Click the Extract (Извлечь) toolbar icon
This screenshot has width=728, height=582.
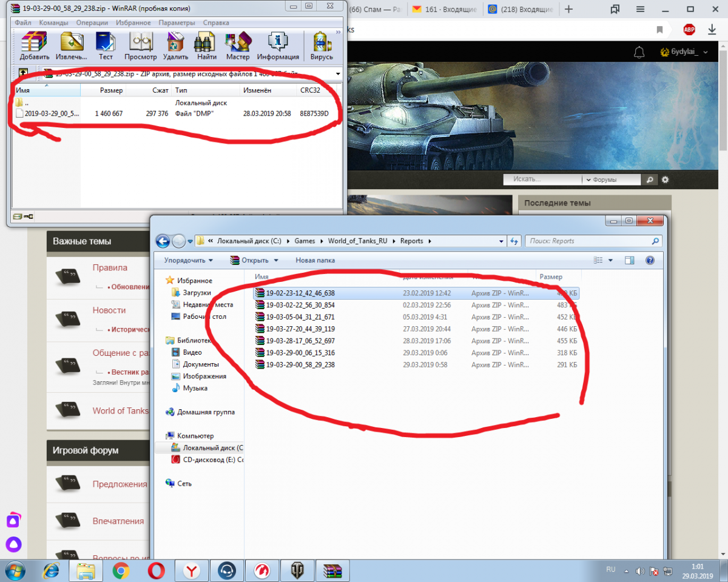click(71, 45)
